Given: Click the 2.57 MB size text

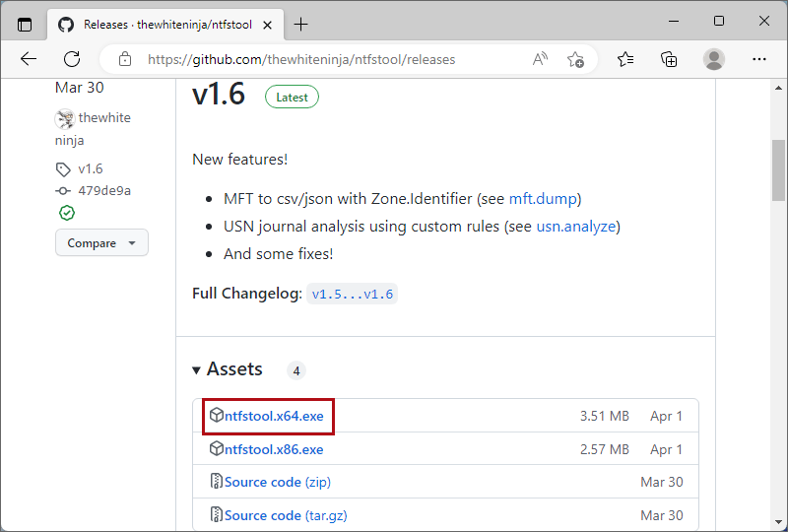Looking at the screenshot, I should pyautogui.click(x=605, y=449).
